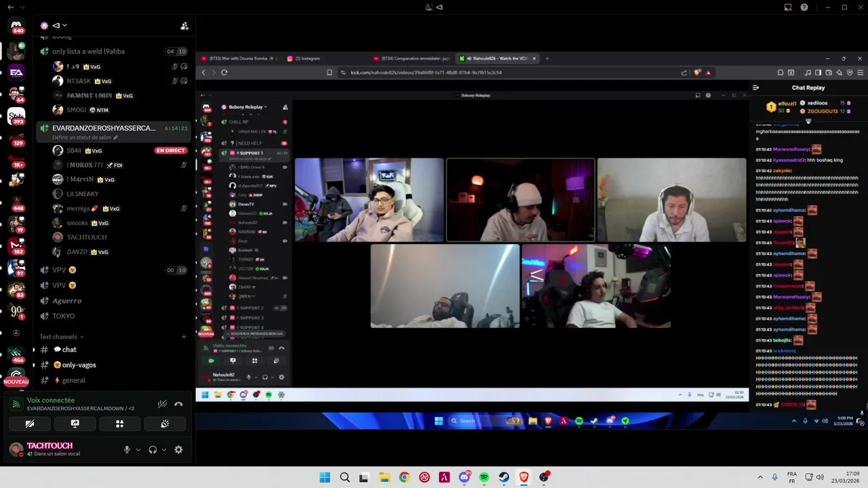Open the soundboard button in voice panel

165,424
